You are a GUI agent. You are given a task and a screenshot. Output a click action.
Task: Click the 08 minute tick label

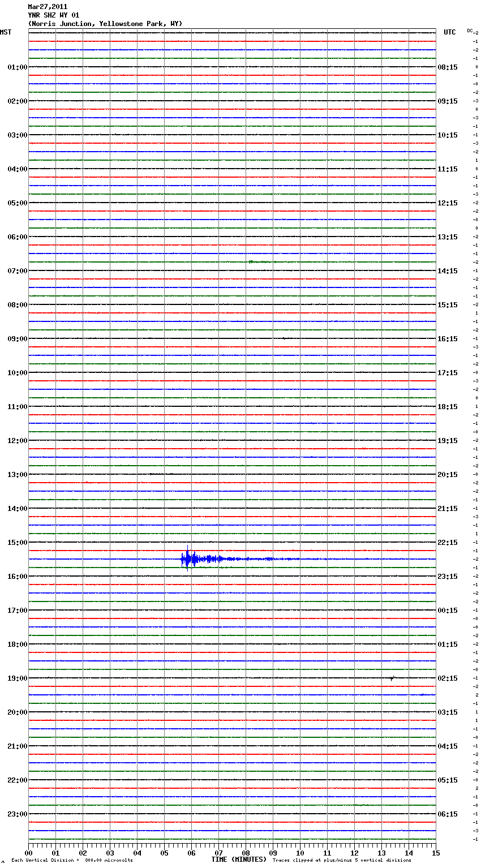(x=246, y=853)
